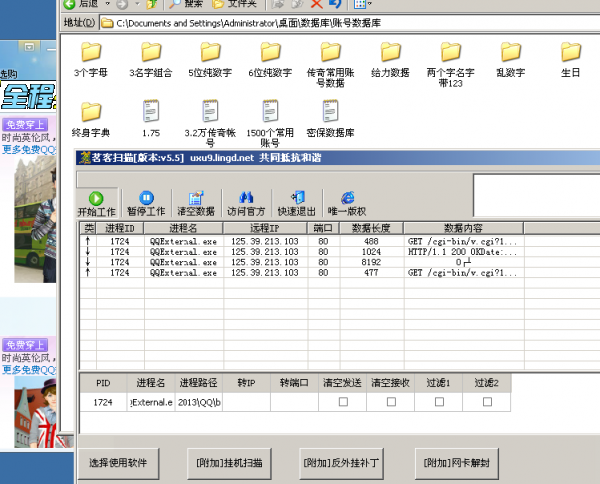Image resolution: width=600 pixels, height=484 pixels.
Task: Click the red X delete icon
Action: point(316,4)
